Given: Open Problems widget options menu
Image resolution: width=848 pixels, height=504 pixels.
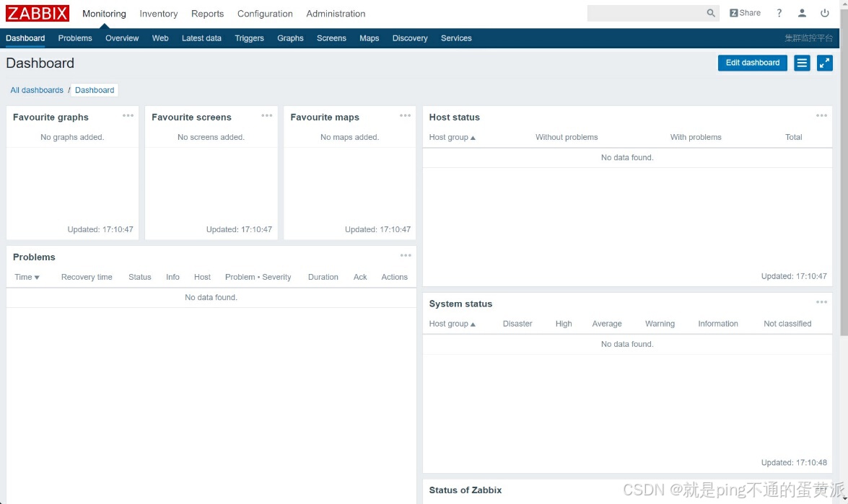Looking at the screenshot, I should coord(406,255).
